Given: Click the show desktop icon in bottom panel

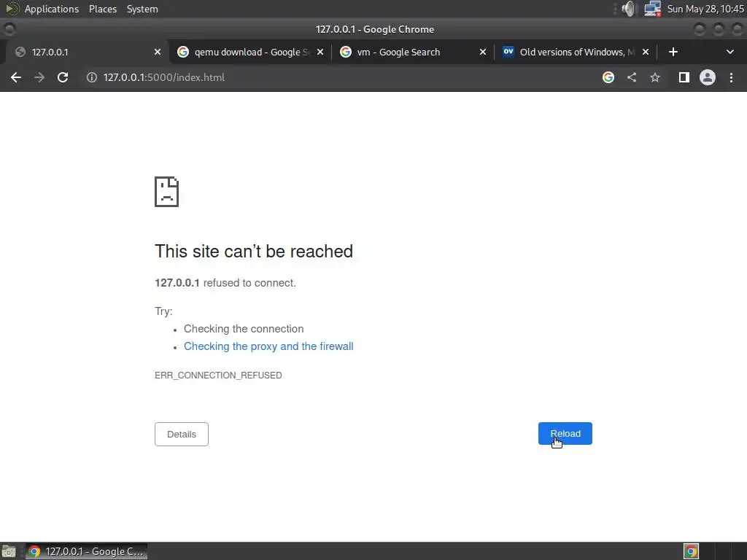Looking at the screenshot, I should [x=9, y=551].
